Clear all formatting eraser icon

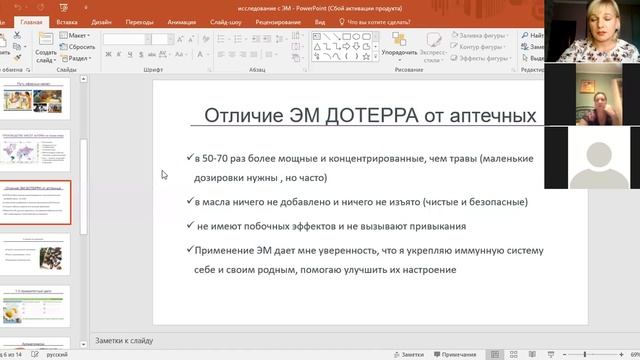point(206,39)
